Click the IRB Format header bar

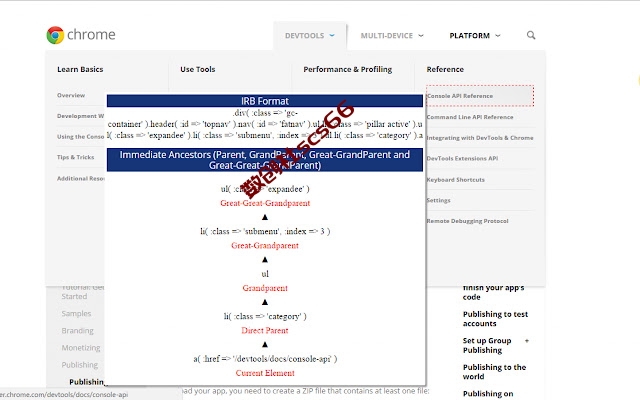pos(264,101)
